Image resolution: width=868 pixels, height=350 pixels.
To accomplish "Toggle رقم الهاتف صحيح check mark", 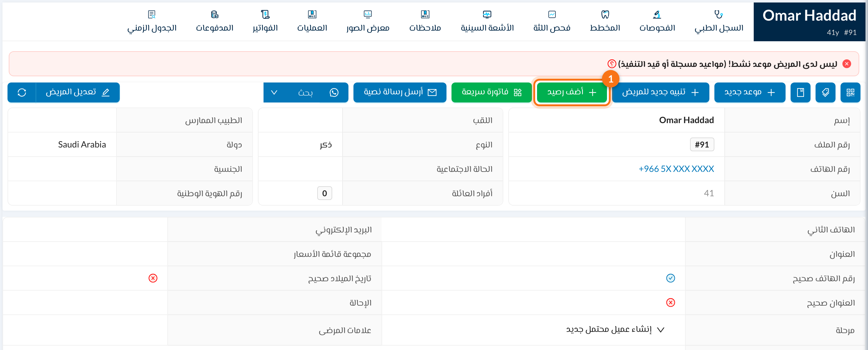I will (x=671, y=278).
